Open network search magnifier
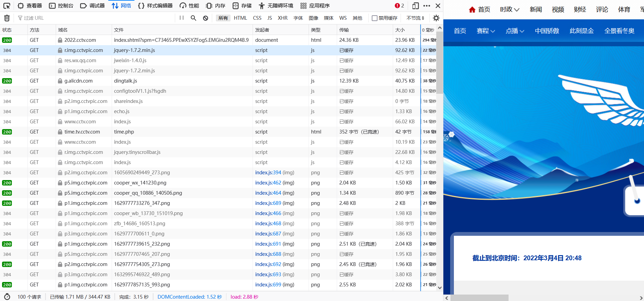644x301 pixels. (x=194, y=18)
